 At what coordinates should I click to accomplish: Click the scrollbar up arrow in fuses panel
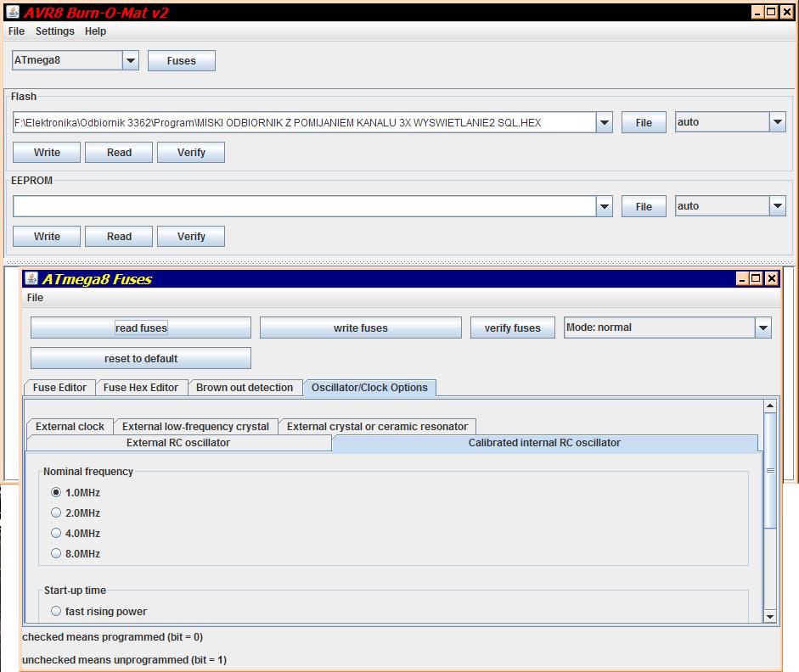point(770,406)
